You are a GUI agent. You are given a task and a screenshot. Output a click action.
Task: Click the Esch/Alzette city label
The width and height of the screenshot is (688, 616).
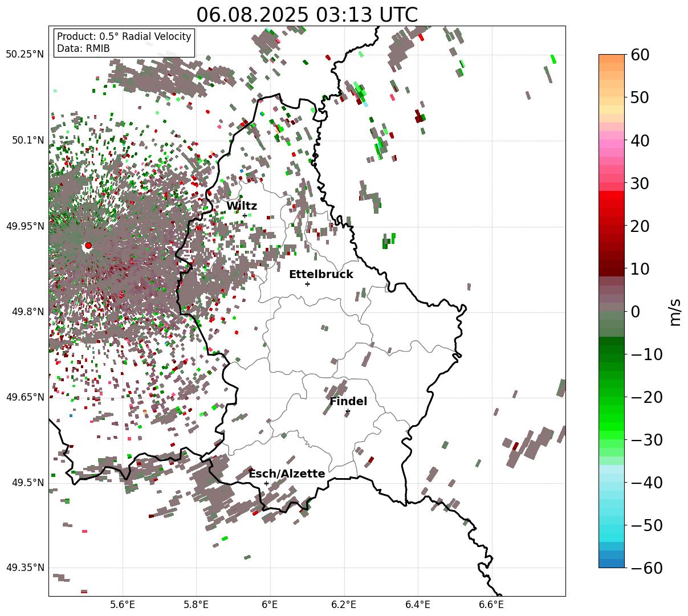287,474
